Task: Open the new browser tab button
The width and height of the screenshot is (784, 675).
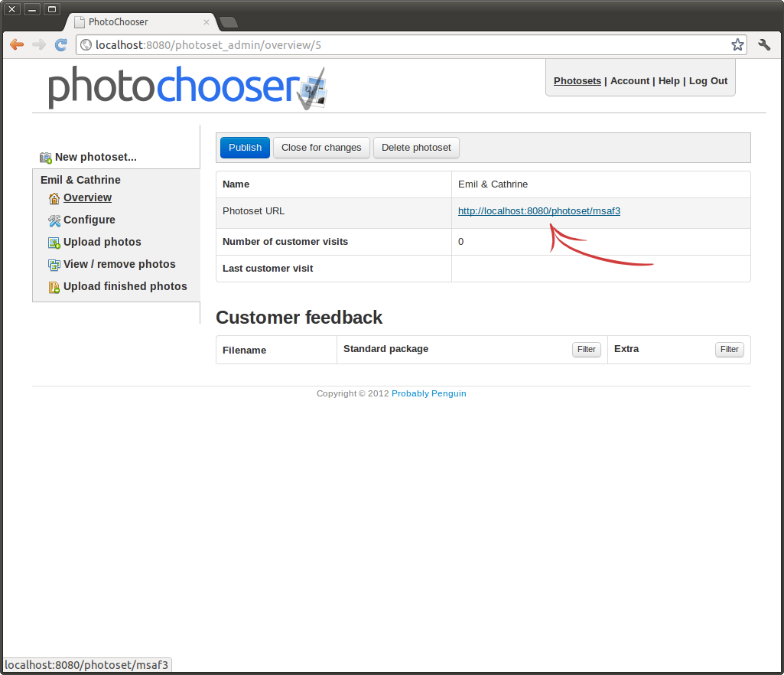Action: (229, 22)
